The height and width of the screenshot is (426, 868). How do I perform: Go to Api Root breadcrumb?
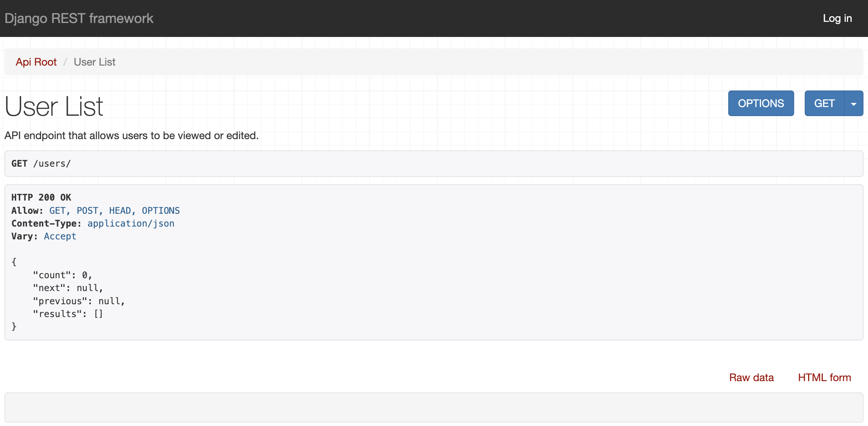click(36, 62)
